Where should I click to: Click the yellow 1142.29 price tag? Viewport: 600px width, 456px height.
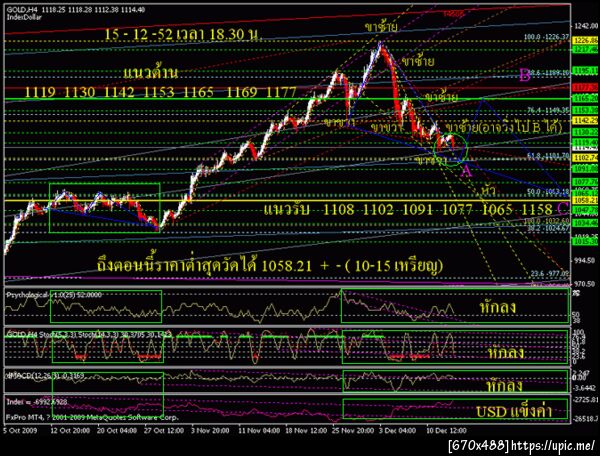pos(585,121)
